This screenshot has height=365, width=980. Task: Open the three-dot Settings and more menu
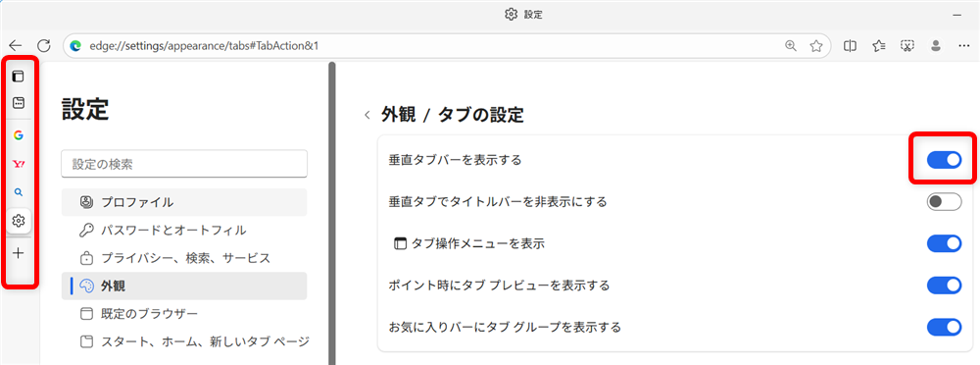tap(963, 46)
